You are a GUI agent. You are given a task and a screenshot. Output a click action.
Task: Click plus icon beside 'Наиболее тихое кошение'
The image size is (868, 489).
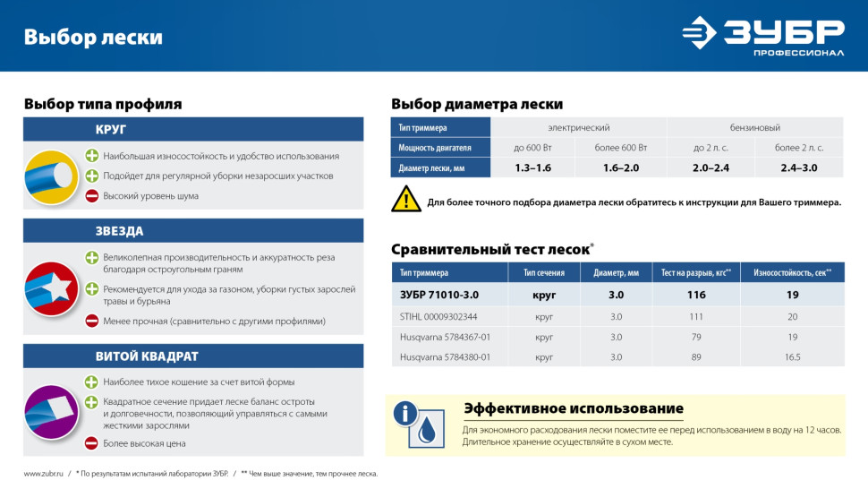click(x=91, y=382)
